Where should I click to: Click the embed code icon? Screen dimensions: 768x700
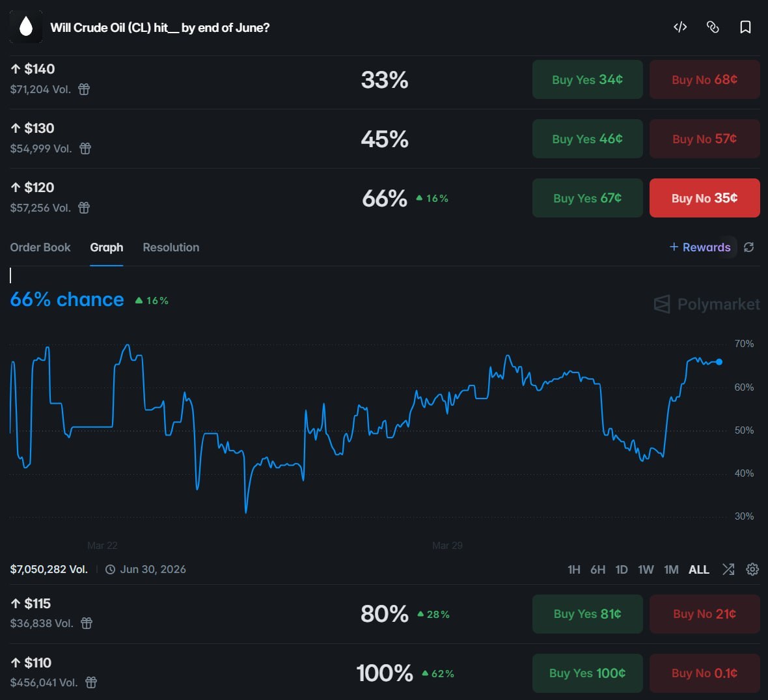(x=680, y=27)
